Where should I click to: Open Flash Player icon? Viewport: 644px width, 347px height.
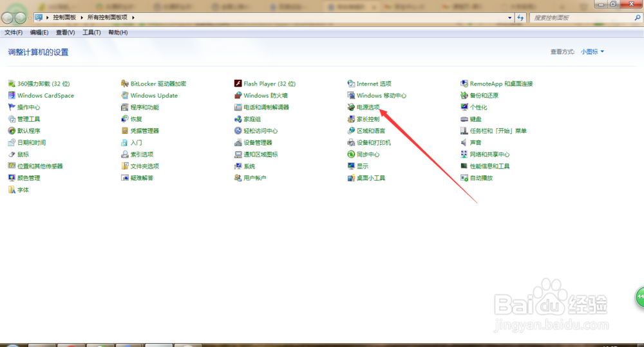(x=238, y=84)
